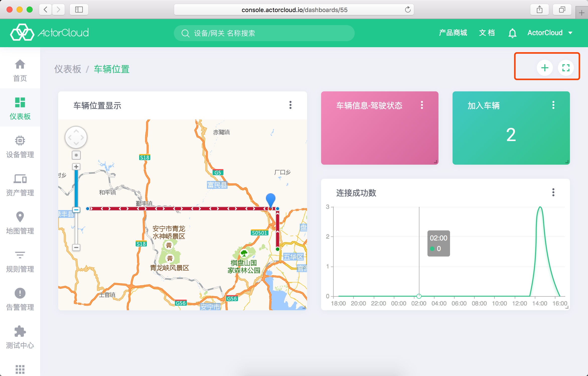Open 告警管理 alert management in sidebar
This screenshot has height=376, width=588.
pyautogui.click(x=20, y=299)
